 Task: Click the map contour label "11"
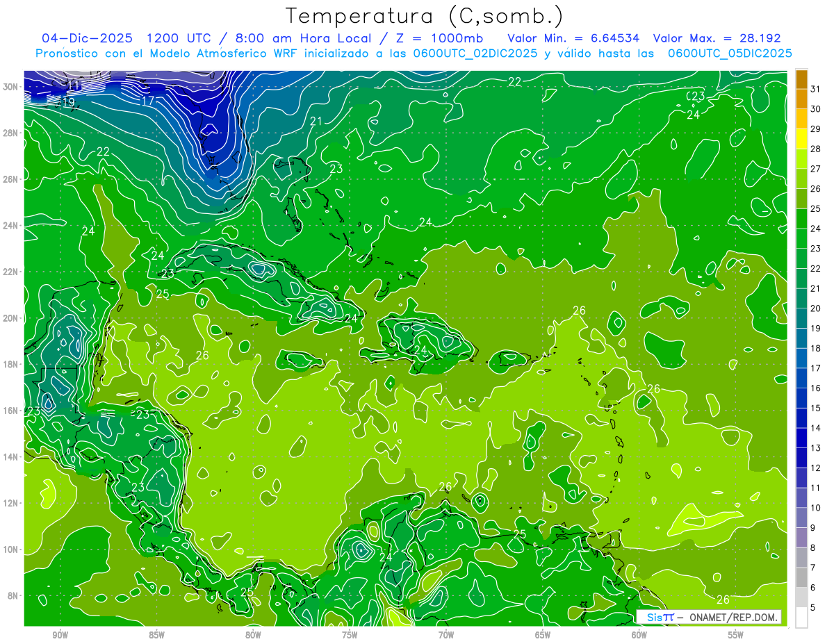(73, 85)
